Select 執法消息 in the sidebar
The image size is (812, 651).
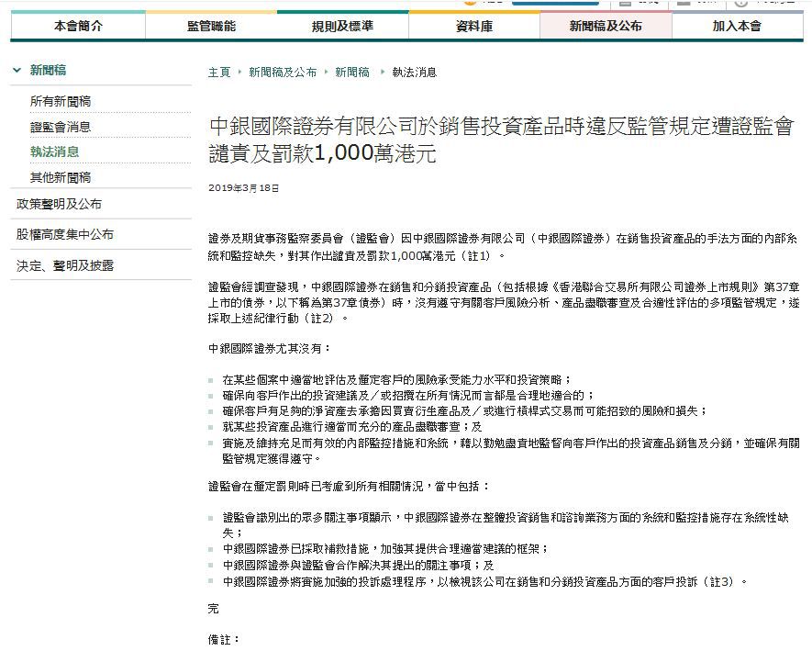point(54,152)
